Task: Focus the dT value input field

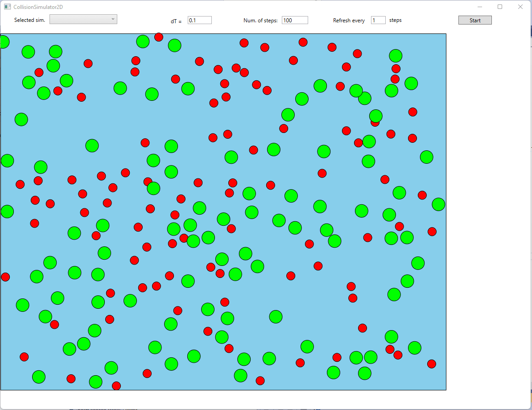Action: (x=199, y=21)
